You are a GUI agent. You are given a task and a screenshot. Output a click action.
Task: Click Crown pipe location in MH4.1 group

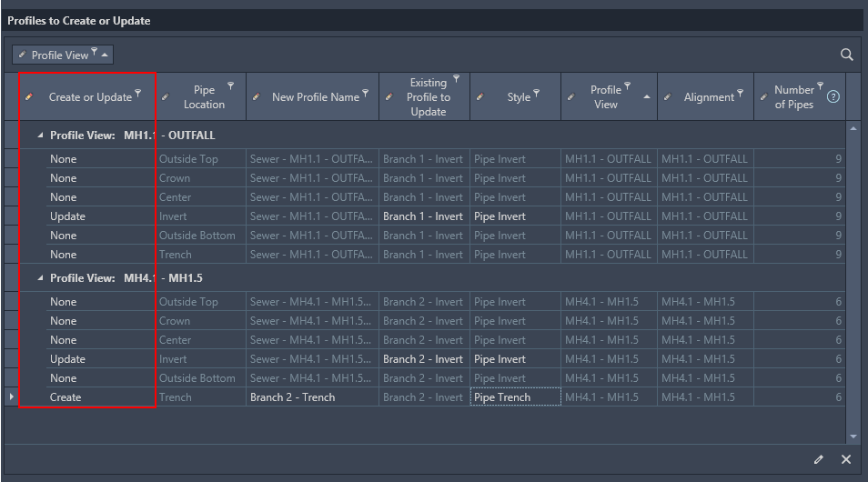click(201, 320)
